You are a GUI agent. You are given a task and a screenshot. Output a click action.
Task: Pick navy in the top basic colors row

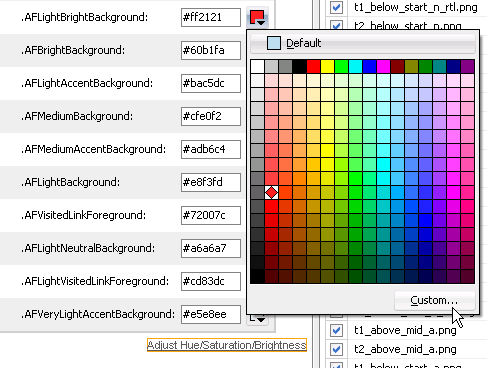click(453, 67)
